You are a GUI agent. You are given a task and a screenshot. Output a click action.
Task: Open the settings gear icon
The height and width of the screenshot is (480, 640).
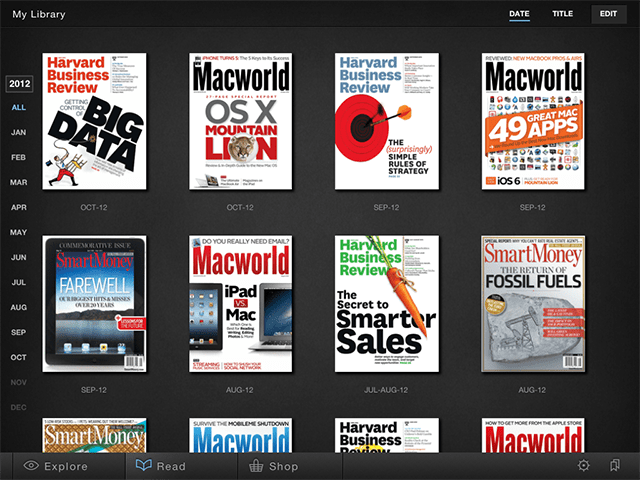point(584,465)
